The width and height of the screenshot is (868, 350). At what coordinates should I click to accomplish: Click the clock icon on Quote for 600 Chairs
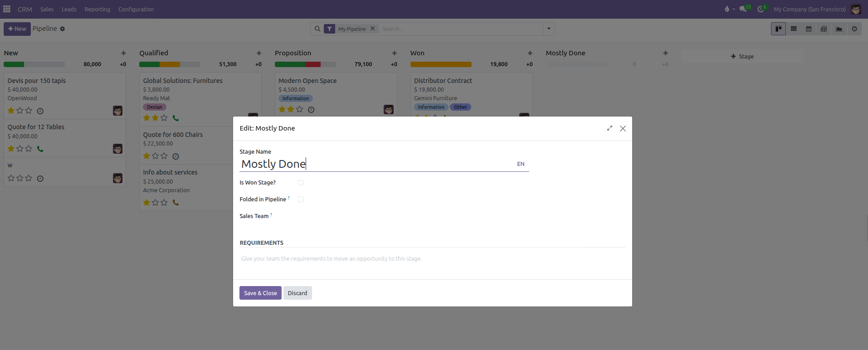(176, 156)
